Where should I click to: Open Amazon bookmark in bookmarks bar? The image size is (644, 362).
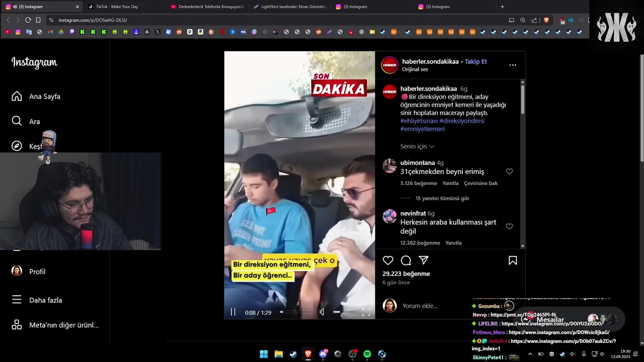[200, 32]
